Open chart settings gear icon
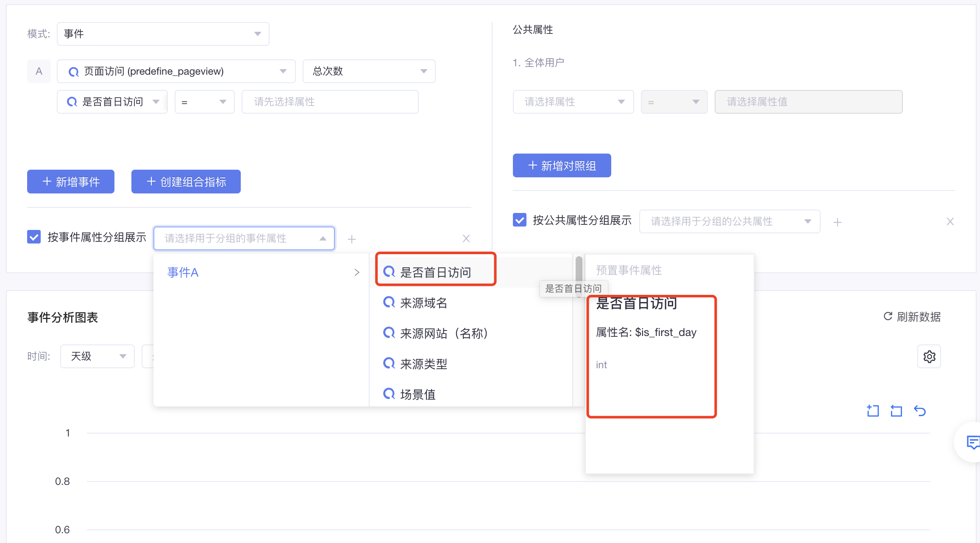This screenshot has width=980, height=543. coord(929,356)
